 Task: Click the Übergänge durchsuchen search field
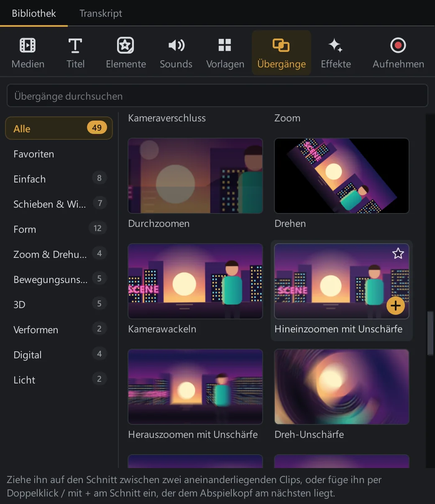[x=217, y=96]
